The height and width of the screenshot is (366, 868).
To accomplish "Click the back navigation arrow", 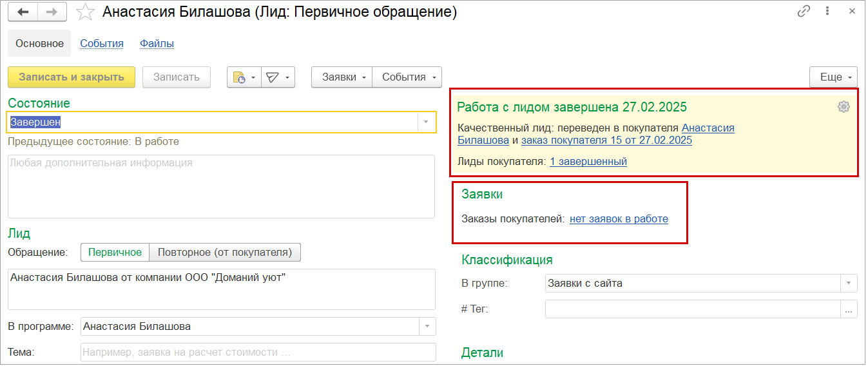I will pos(23,12).
